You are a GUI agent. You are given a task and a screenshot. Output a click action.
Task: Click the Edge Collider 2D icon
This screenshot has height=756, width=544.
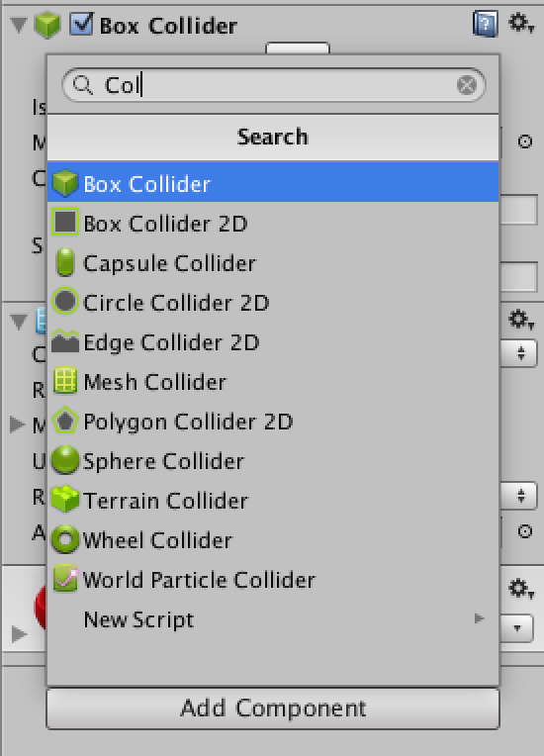click(65, 340)
